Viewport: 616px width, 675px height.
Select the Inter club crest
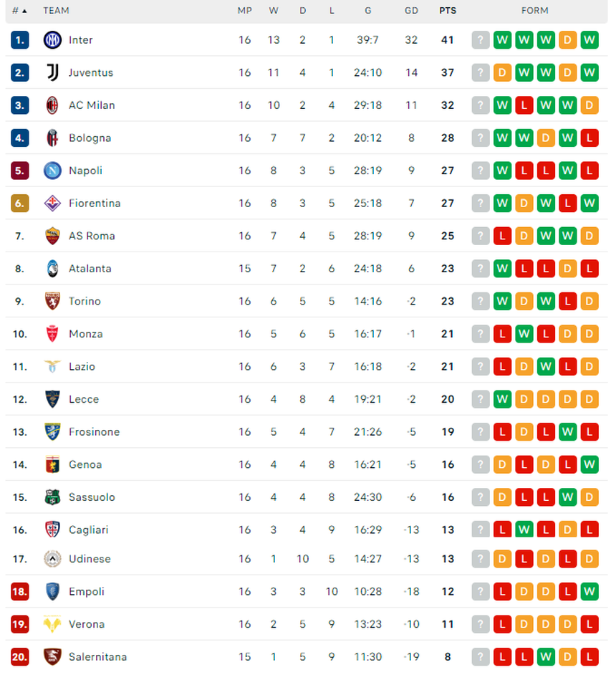click(x=52, y=40)
